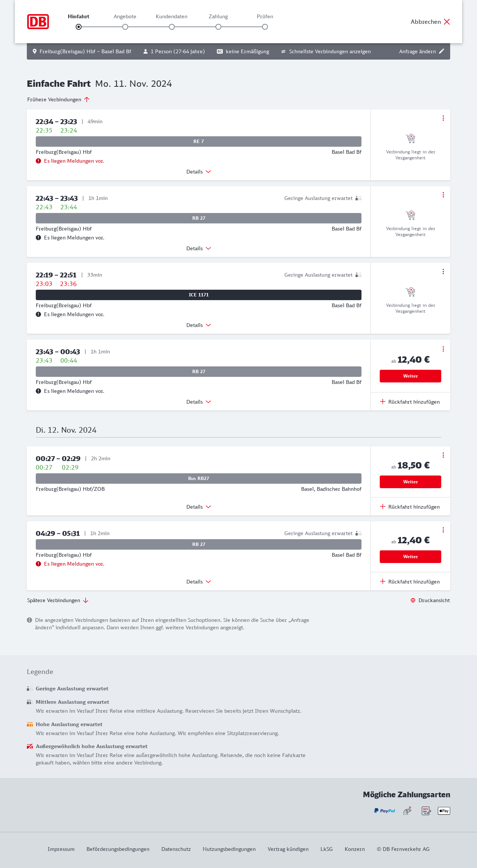Open three-dot menu on RE 7 connection

pos(443,118)
